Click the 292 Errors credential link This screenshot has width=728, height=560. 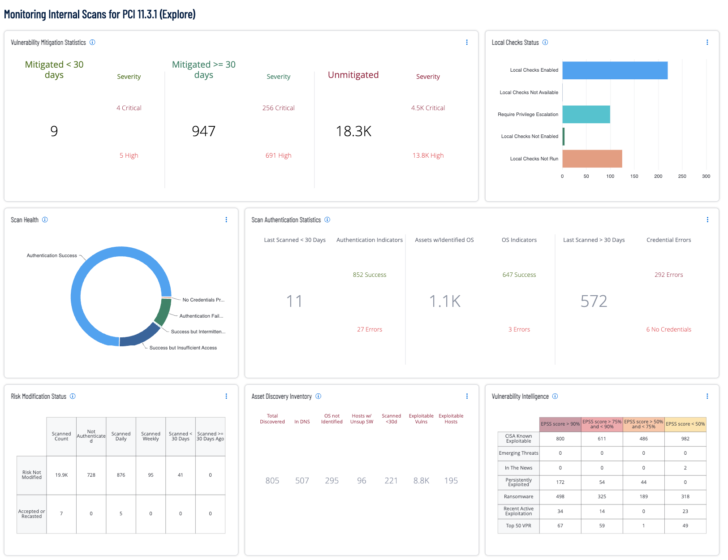point(668,275)
